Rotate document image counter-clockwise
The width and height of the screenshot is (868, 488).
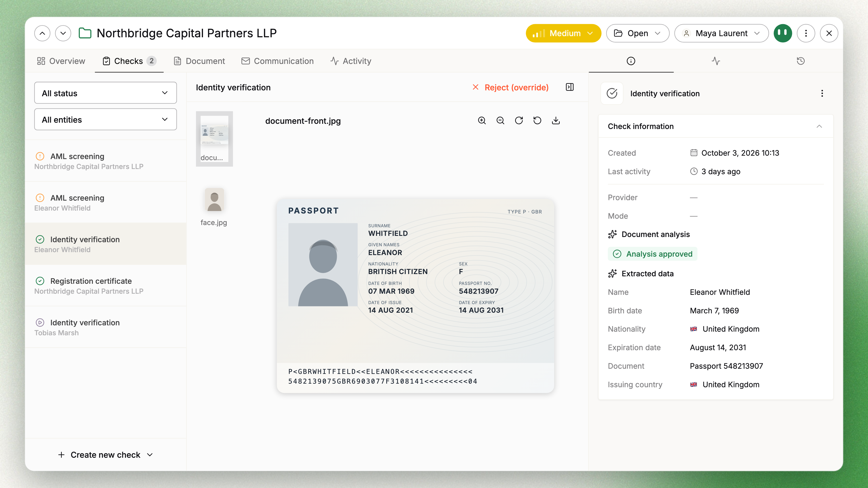pyautogui.click(x=538, y=121)
